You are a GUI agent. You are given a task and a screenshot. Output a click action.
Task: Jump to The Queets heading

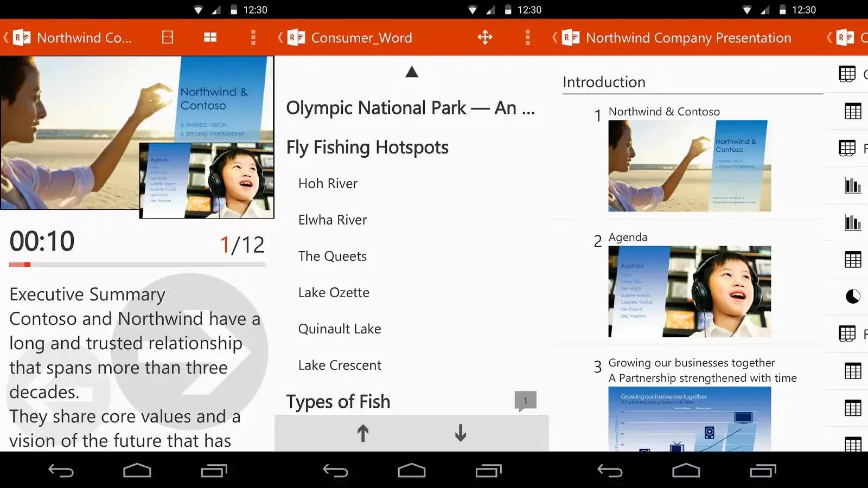[x=333, y=256]
